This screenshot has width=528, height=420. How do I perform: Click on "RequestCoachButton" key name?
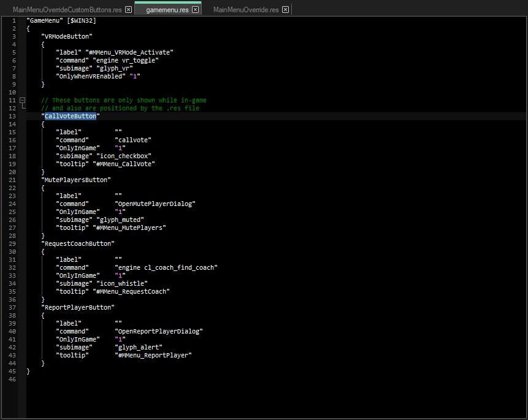pyautogui.click(x=77, y=243)
